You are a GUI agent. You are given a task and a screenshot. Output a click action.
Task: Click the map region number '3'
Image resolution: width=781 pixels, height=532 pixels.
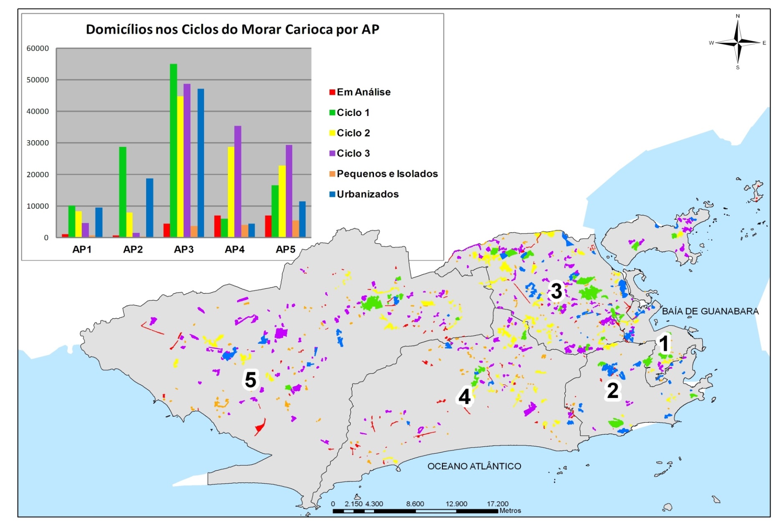(556, 291)
